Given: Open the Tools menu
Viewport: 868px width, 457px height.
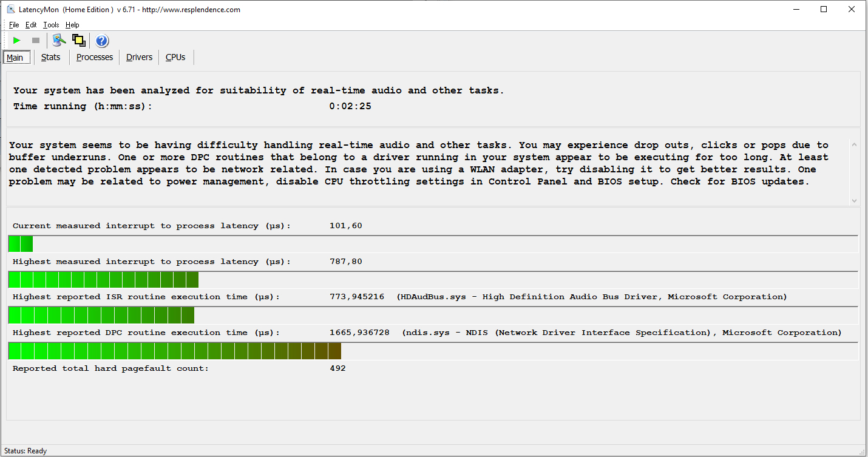Looking at the screenshot, I should click(x=51, y=25).
